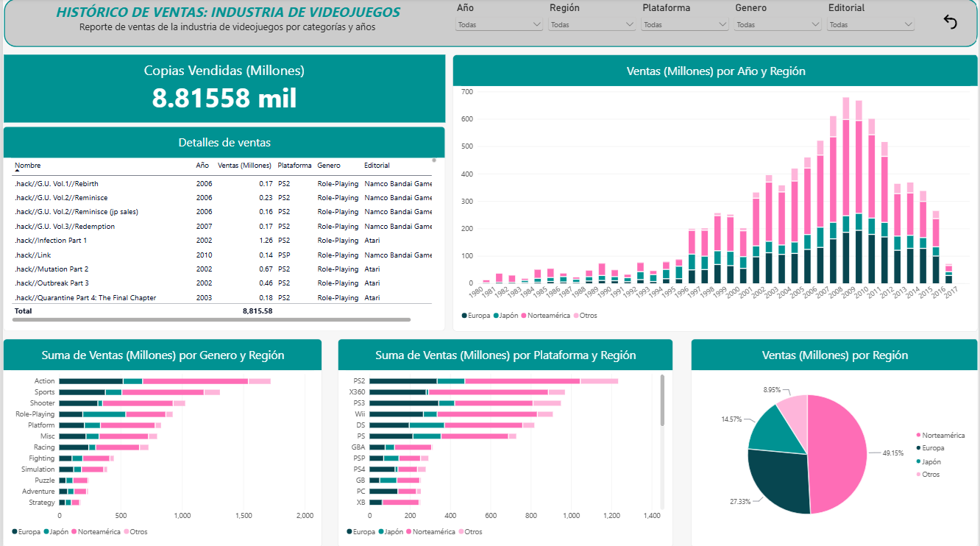Select the XB bar in platform chart

[x=394, y=503]
